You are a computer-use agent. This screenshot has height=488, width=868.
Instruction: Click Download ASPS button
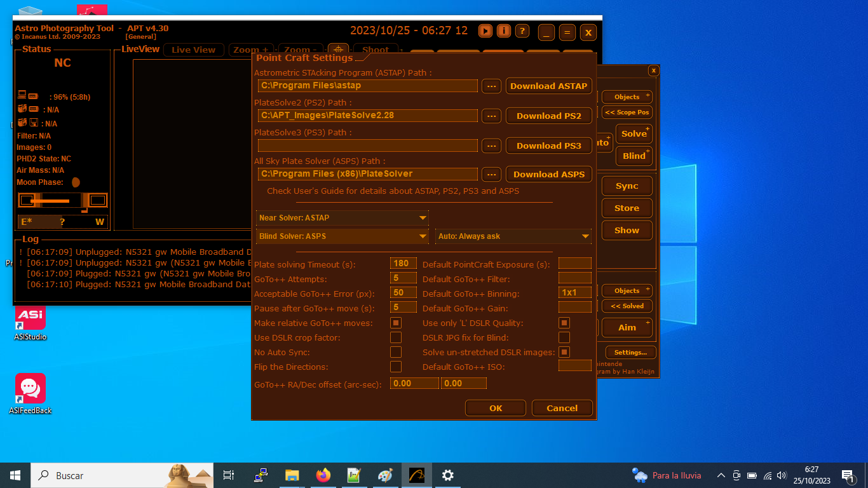pos(549,174)
